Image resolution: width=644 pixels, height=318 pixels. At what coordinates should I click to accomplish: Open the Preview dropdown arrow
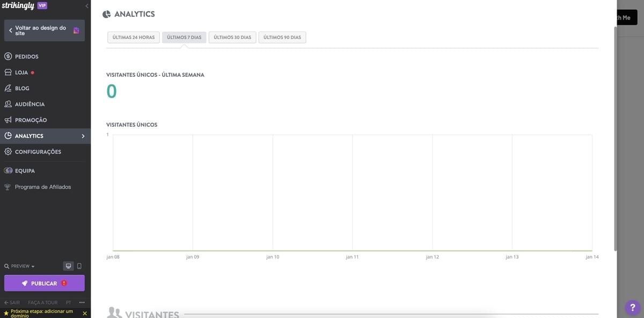click(32, 265)
